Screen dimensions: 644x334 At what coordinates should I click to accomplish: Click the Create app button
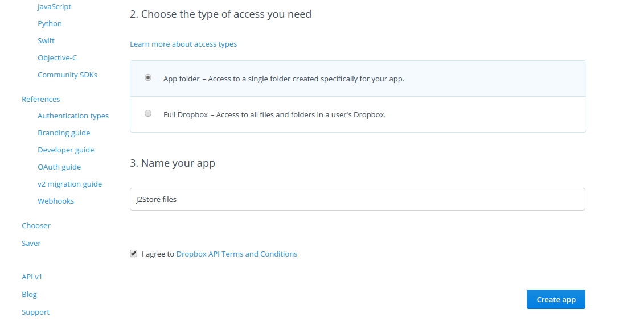click(555, 299)
